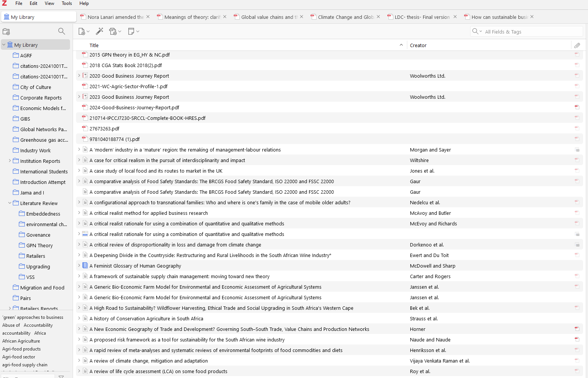Open the Help menu
The width and height of the screenshot is (588, 378).
[x=84, y=3]
